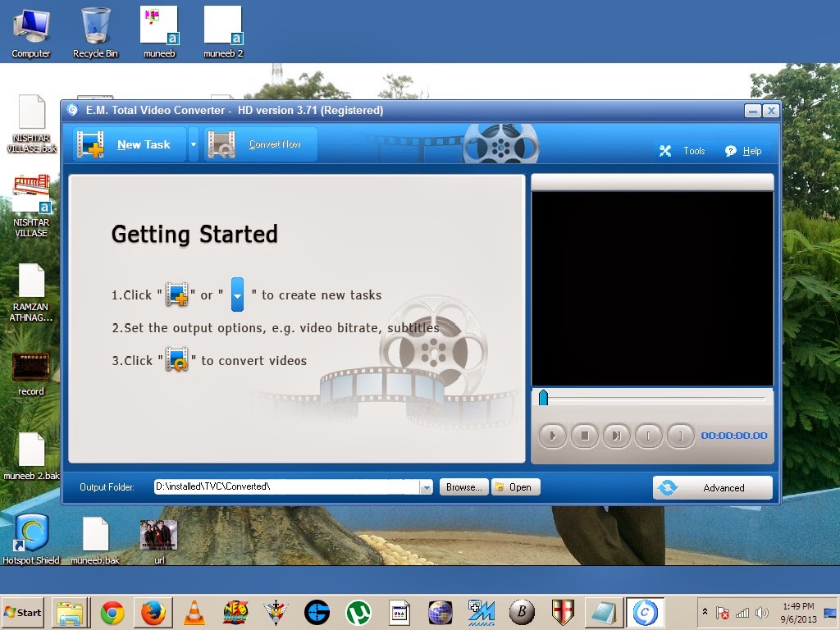Click the 00:00:00.00 time display
This screenshot has width=840, height=630.
(734, 436)
